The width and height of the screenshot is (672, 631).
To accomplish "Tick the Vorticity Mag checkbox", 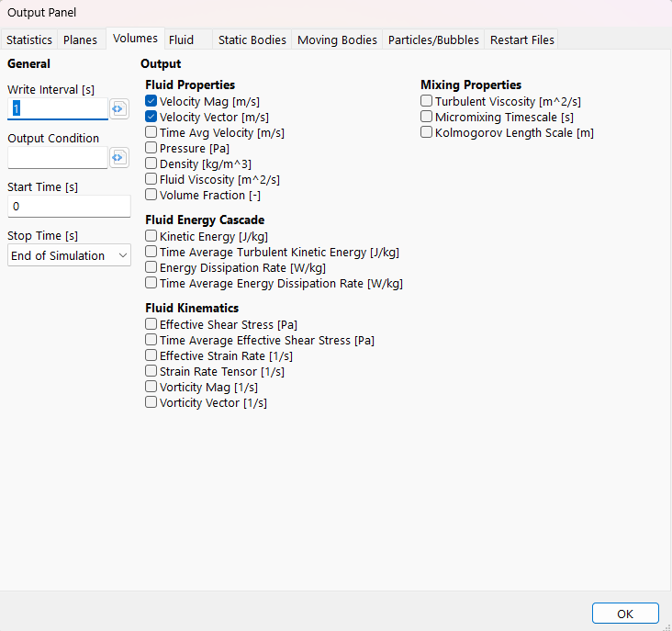I will click(x=151, y=388).
